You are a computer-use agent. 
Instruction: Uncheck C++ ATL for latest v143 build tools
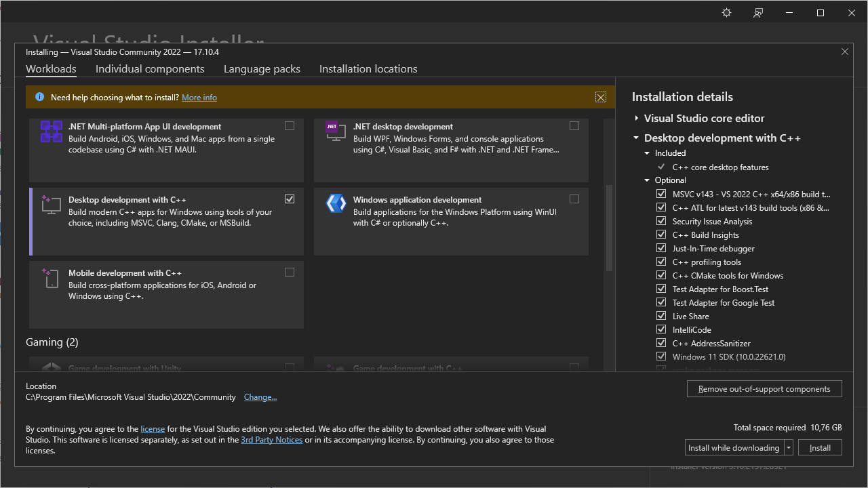[x=661, y=207]
